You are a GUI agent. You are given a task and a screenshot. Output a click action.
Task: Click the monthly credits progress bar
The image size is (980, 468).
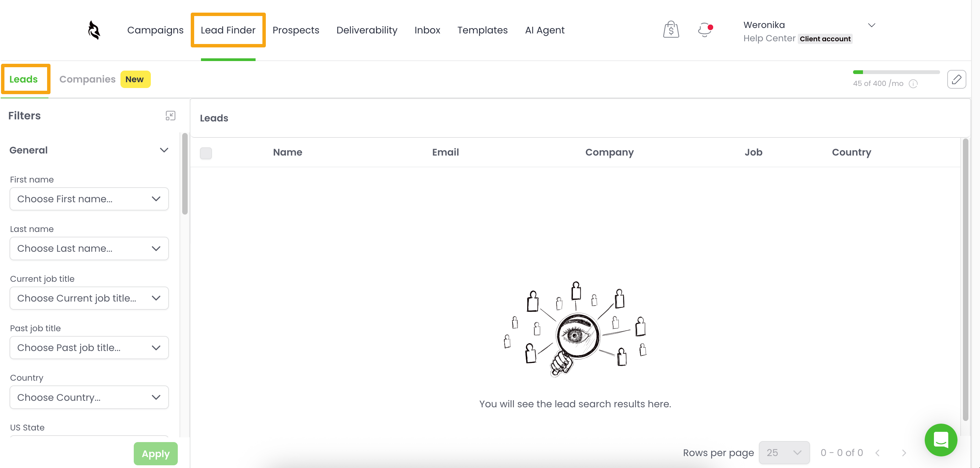pos(896,72)
